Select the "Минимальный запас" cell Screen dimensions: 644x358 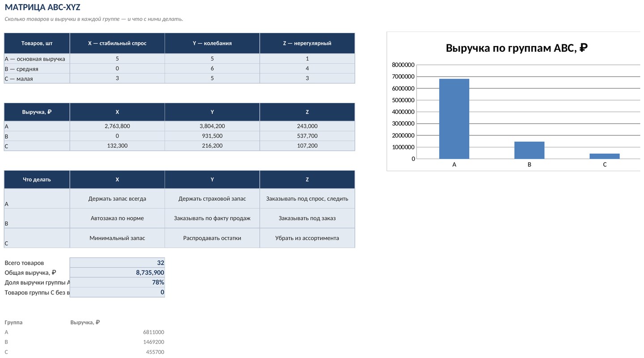pyautogui.click(x=117, y=238)
